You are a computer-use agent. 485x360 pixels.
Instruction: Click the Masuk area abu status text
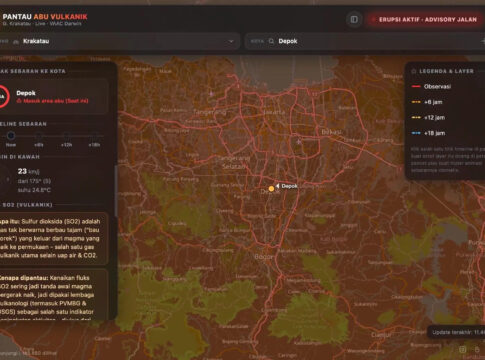click(56, 101)
